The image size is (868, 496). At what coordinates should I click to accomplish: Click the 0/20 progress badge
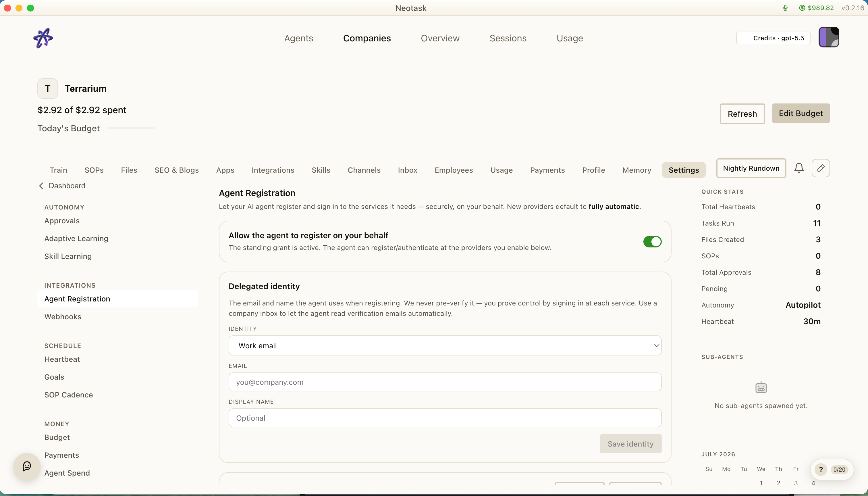click(839, 470)
